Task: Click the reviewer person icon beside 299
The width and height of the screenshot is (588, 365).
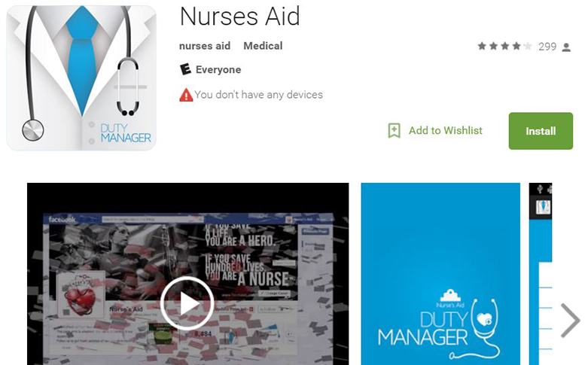Action: [x=566, y=47]
